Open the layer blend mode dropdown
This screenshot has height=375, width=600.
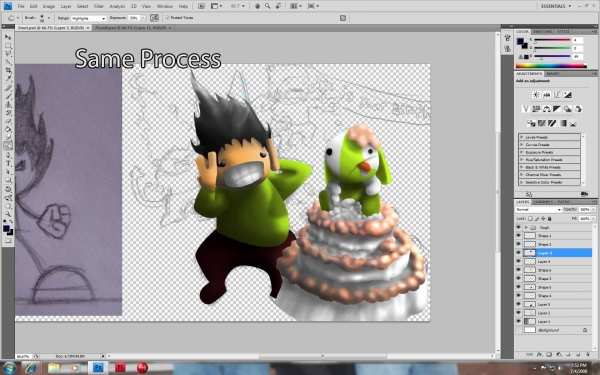pos(538,209)
